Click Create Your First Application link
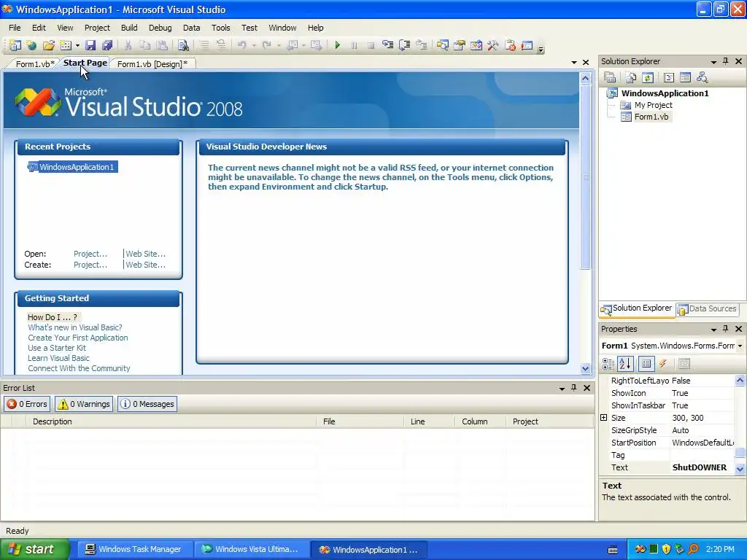The image size is (747, 560). click(77, 338)
